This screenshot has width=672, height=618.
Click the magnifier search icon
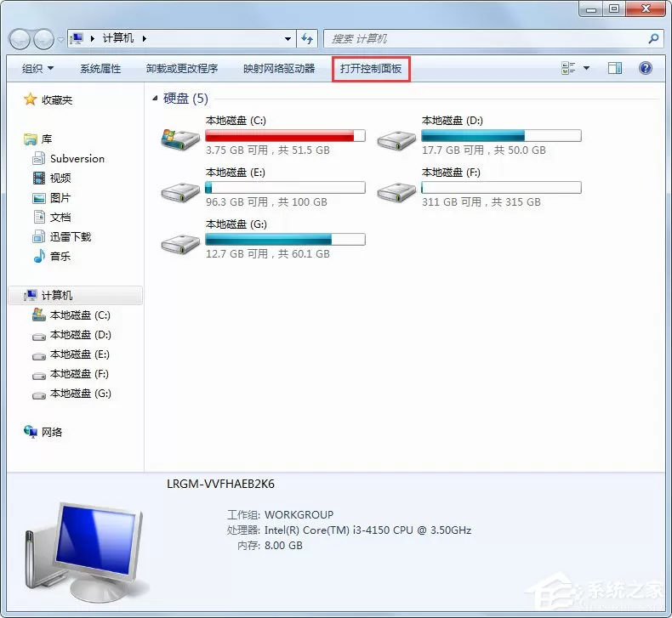coord(653,39)
